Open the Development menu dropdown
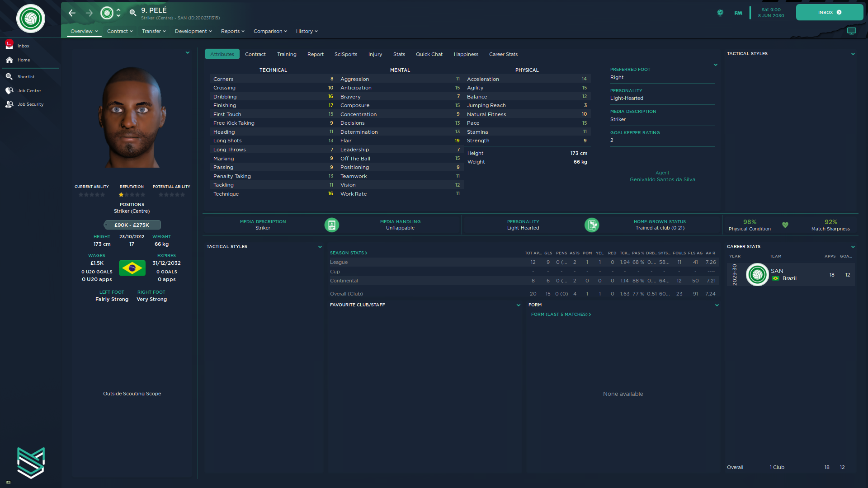 pos(193,32)
